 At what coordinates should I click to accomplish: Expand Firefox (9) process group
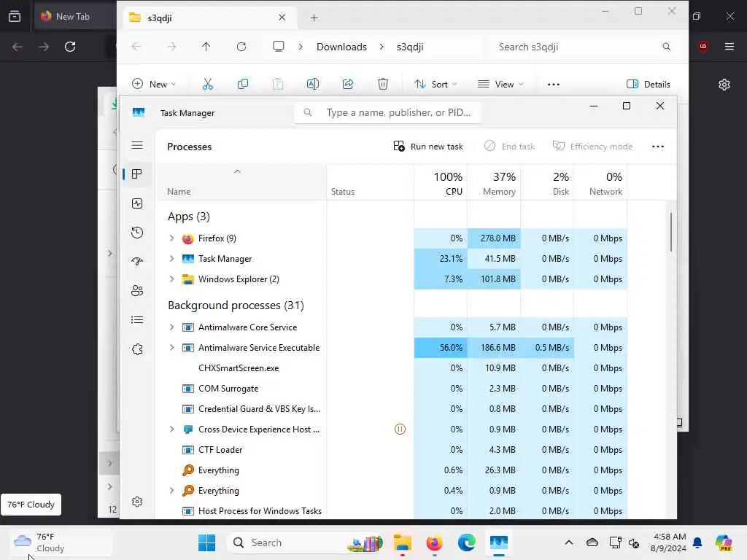[171, 238]
